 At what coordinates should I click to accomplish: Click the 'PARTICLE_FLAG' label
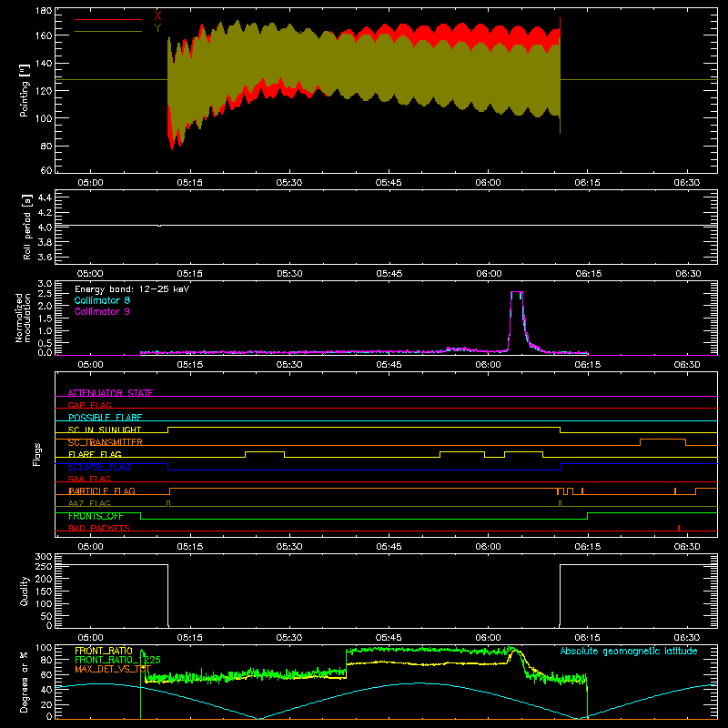102,490
